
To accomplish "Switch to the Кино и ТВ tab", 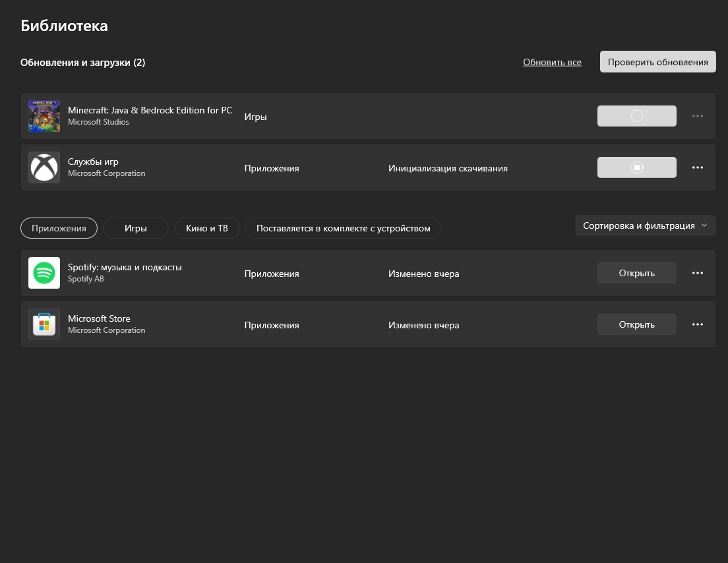I will click(x=206, y=228).
